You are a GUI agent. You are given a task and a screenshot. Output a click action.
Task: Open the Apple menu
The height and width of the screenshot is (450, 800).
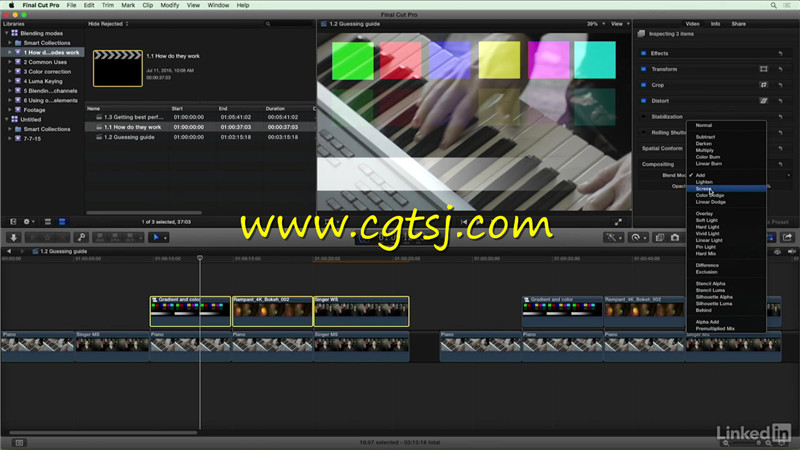(11, 5)
